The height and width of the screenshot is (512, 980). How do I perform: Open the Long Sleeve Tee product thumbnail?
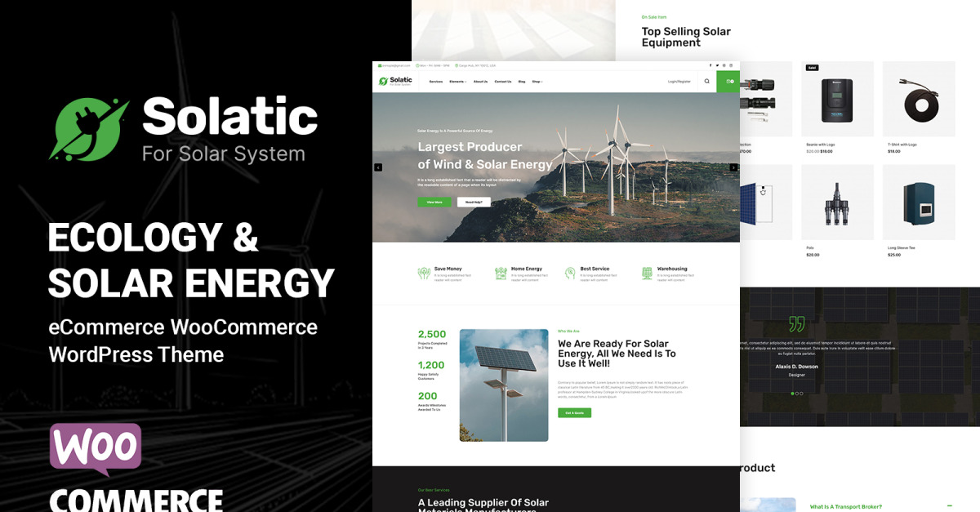pos(919,202)
